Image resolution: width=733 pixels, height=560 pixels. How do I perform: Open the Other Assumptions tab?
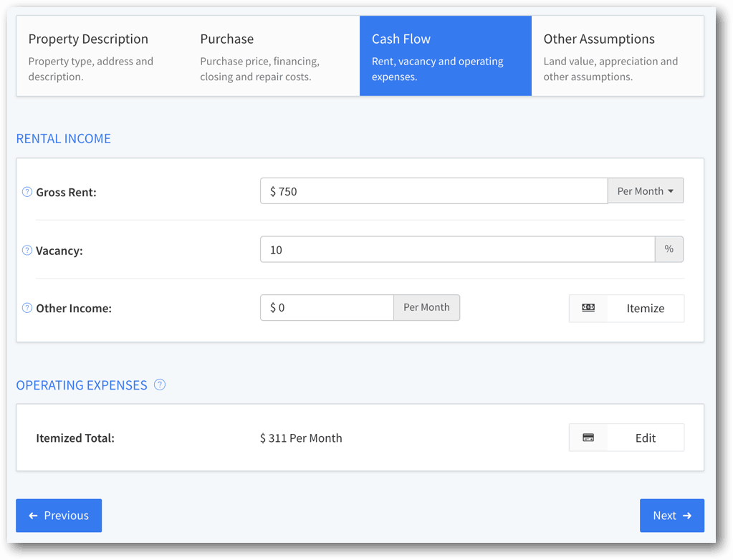tap(618, 56)
